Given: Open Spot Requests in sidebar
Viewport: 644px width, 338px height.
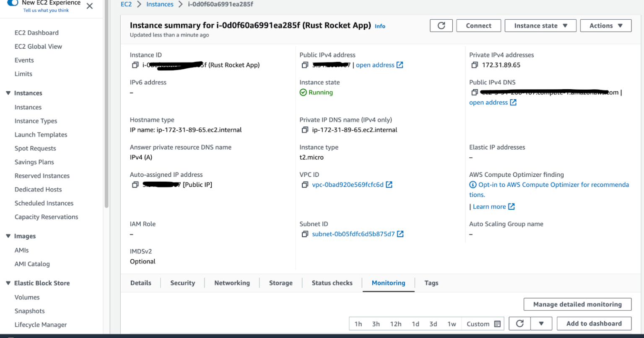Looking at the screenshot, I should point(35,148).
